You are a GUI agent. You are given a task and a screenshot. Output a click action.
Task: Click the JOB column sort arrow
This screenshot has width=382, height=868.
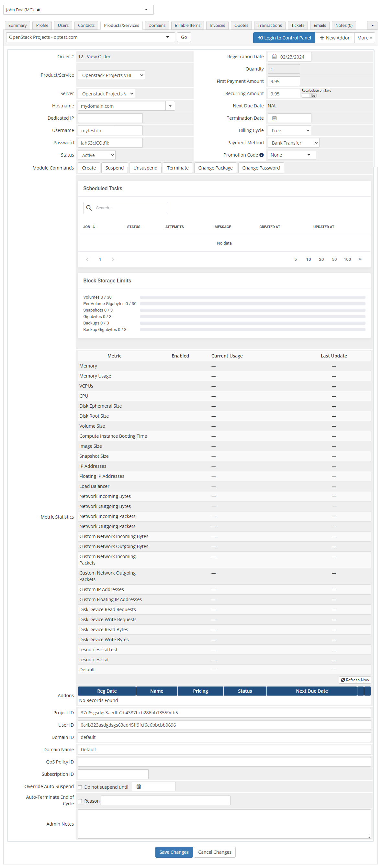click(94, 227)
